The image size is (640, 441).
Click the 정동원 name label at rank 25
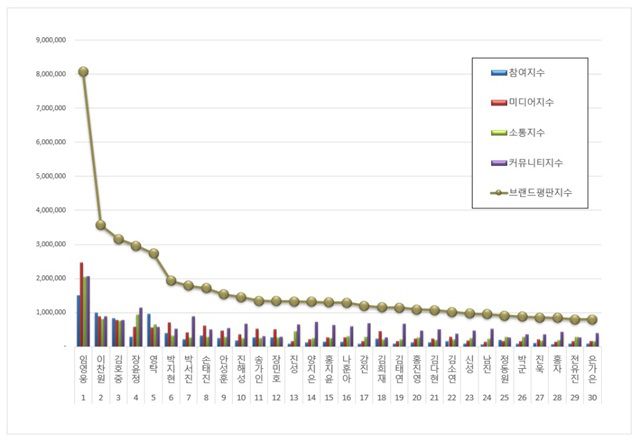504,366
